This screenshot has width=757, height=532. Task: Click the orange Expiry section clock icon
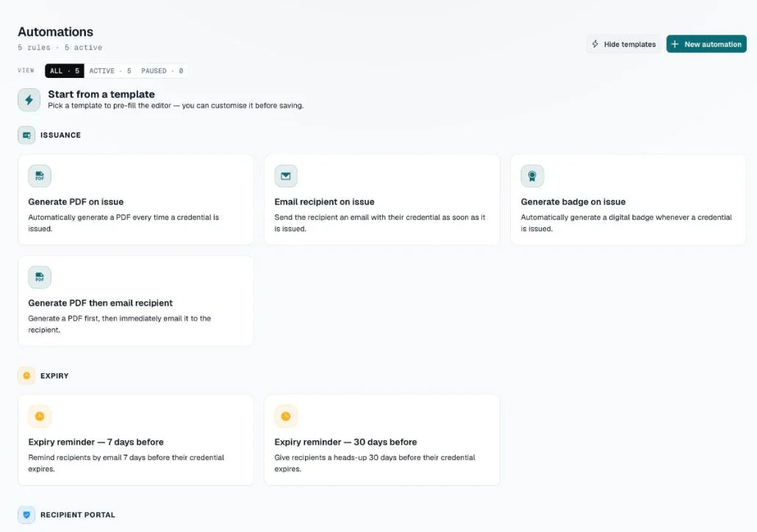[26, 375]
